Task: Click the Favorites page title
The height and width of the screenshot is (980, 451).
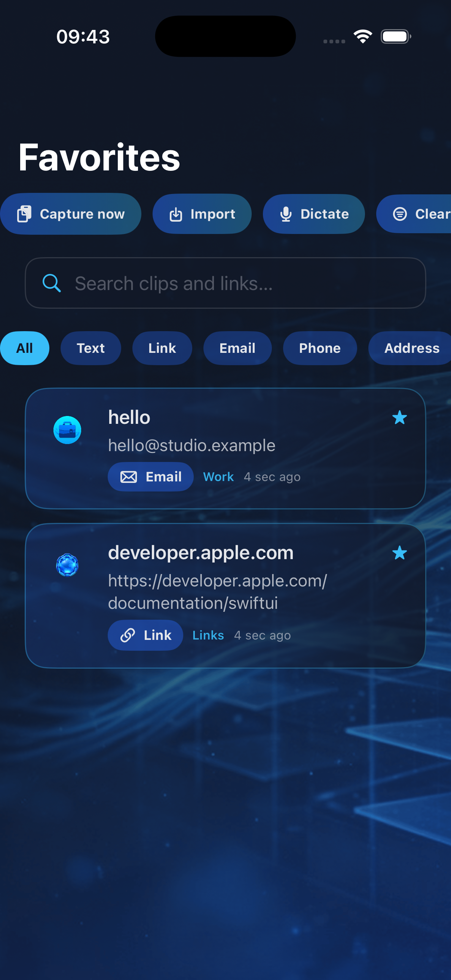Action: pyautogui.click(x=99, y=157)
